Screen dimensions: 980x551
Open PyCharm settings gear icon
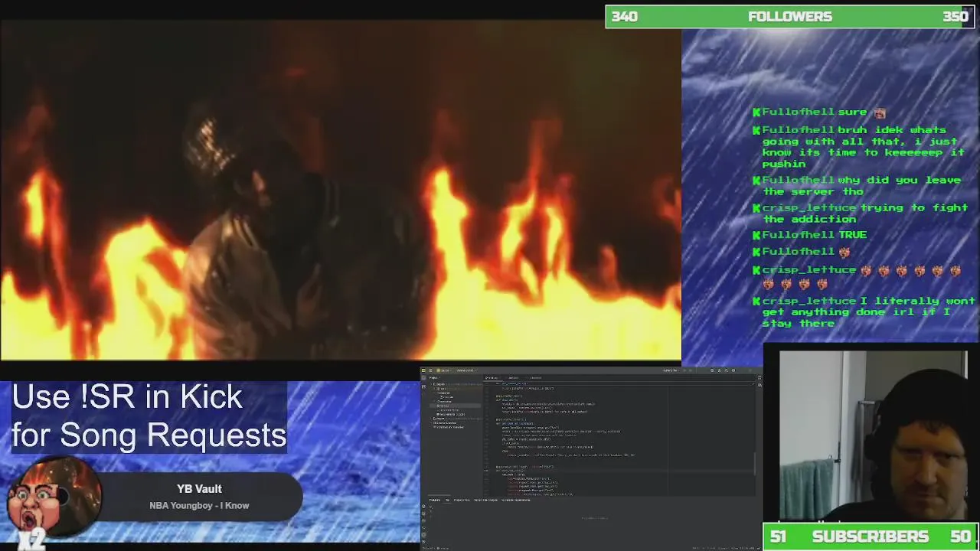pyautogui.click(x=733, y=370)
